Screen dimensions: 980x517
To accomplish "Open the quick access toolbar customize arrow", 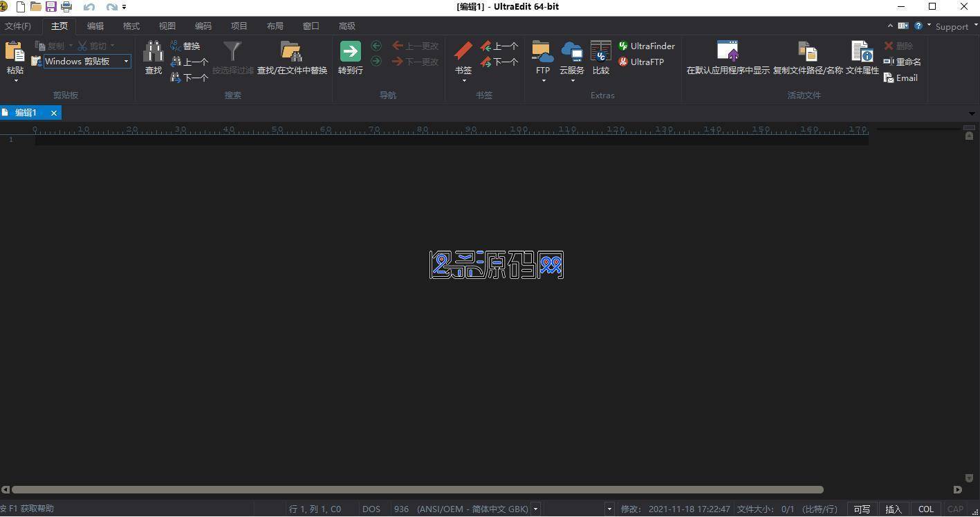I will (124, 7).
